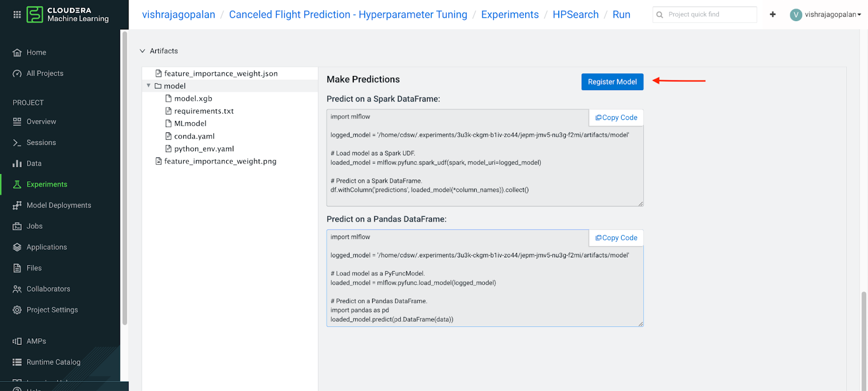
Task: Open the vishrajagopalan user dropdown
Action: (x=826, y=15)
